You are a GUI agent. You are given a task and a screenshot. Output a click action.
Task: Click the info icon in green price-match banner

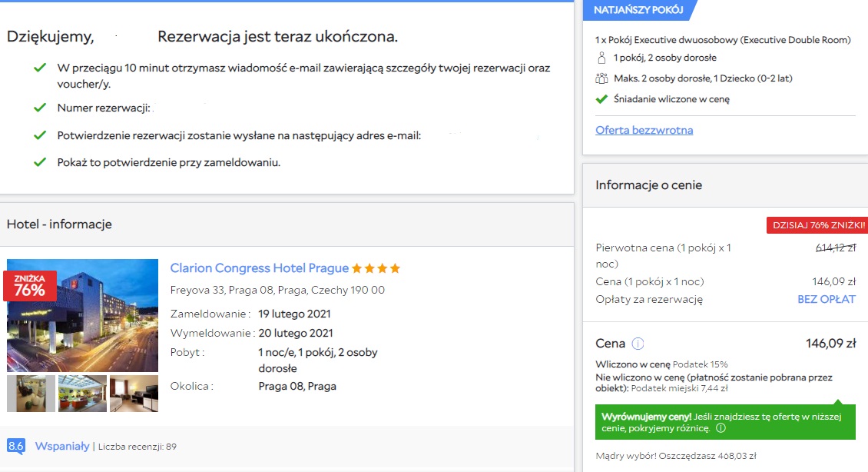click(x=721, y=428)
